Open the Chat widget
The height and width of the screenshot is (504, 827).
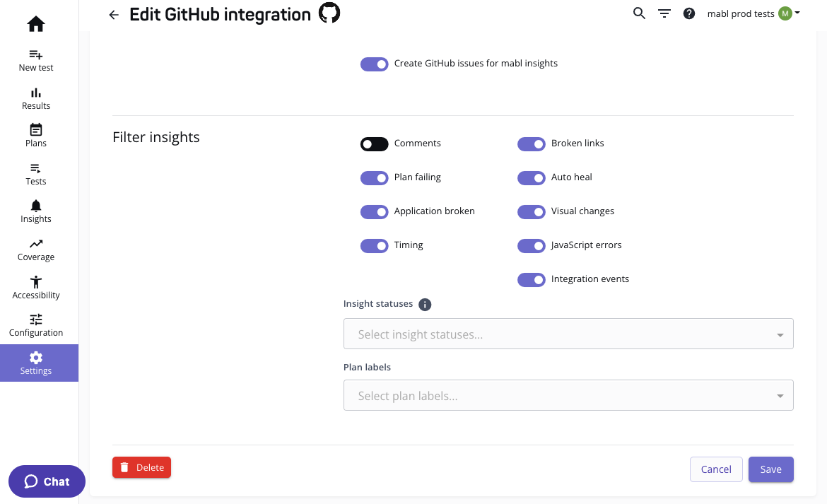(47, 481)
